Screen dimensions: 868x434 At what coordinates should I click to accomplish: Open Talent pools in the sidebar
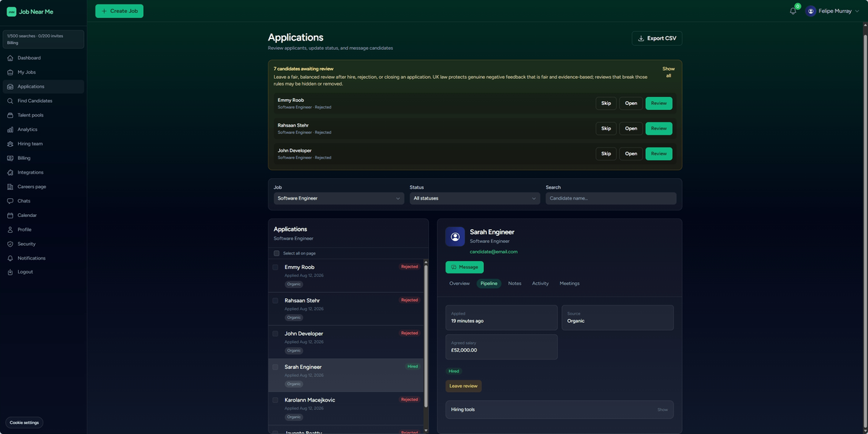(43, 115)
